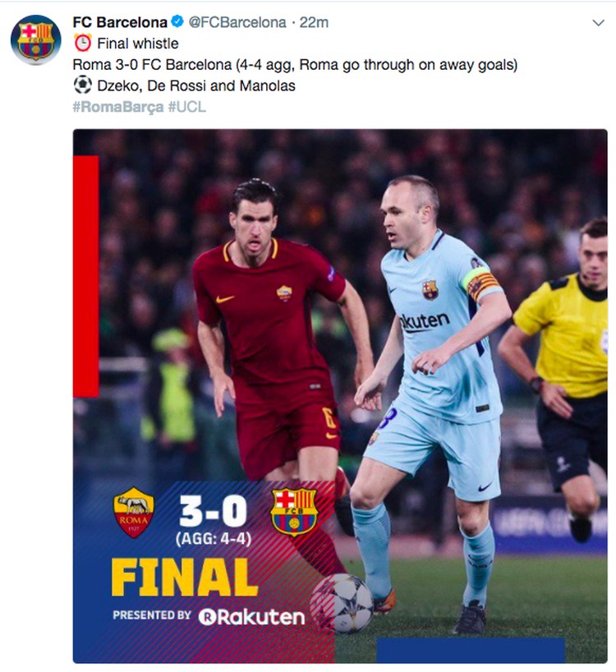Click the match ball in the photo

(342, 602)
